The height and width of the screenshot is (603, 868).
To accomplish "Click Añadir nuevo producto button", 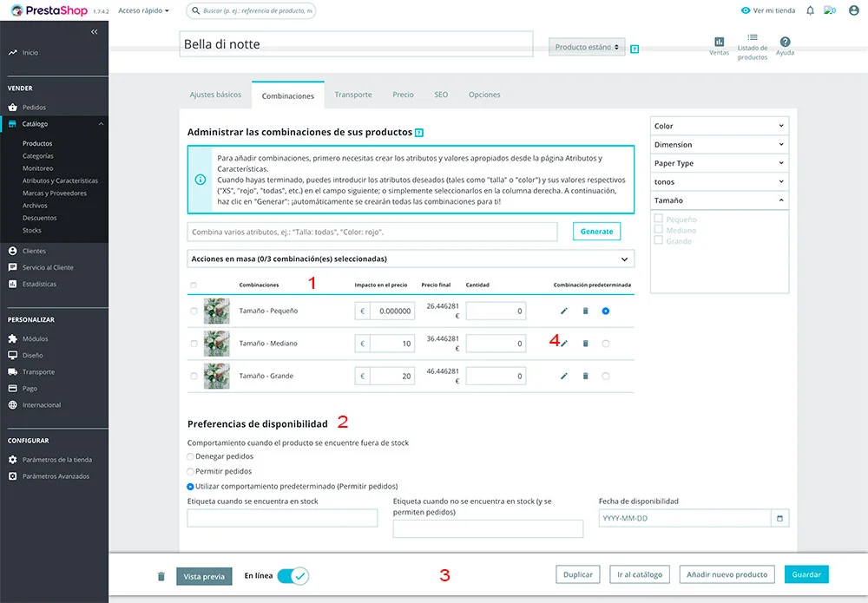I will point(727,574).
